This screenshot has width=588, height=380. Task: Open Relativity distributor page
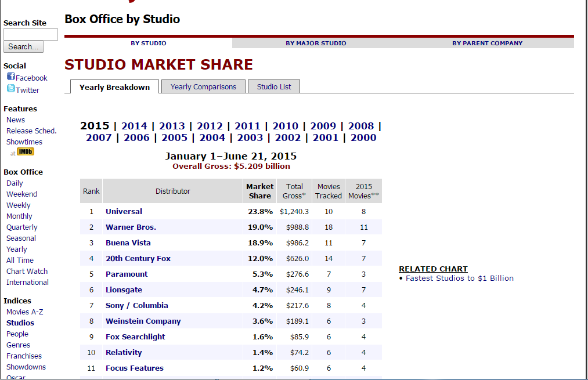[124, 353]
